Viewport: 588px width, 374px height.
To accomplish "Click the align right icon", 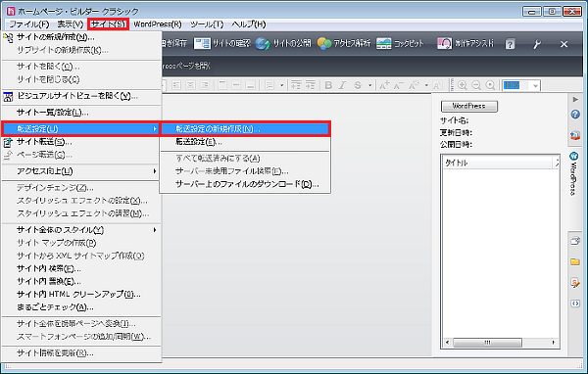I will pos(205,85).
